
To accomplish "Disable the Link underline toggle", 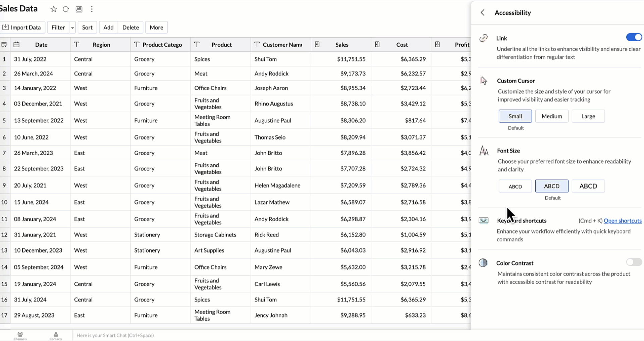I will tap(633, 37).
